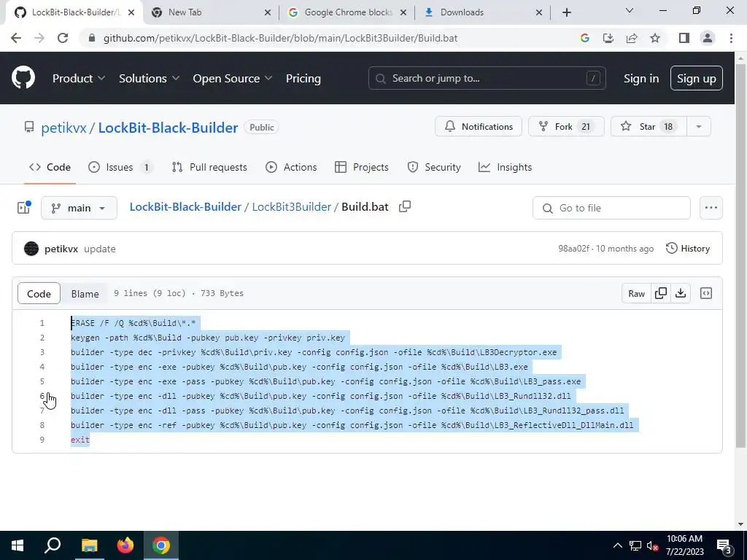Select the Code view toggle
Screen dimensions: 747x560
pyautogui.click(x=39, y=293)
